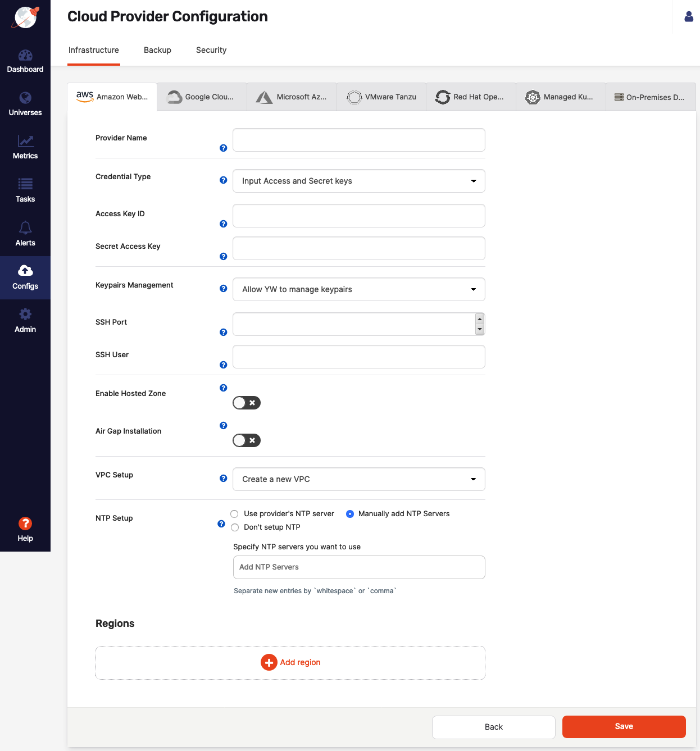Open the Metrics chart icon
The height and width of the screenshot is (751, 700).
tap(25, 142)
